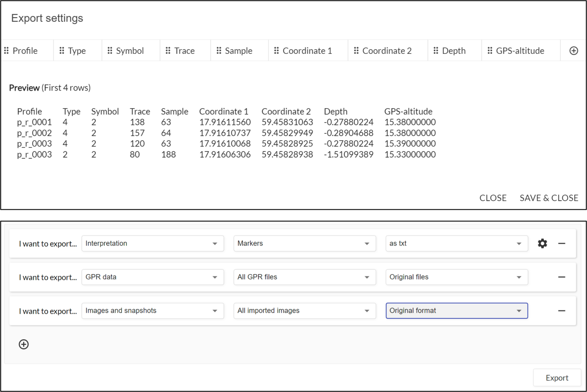Click SAVE & CLOSE to confirm settings
587x392 pixels.
[x=549, y=198]
